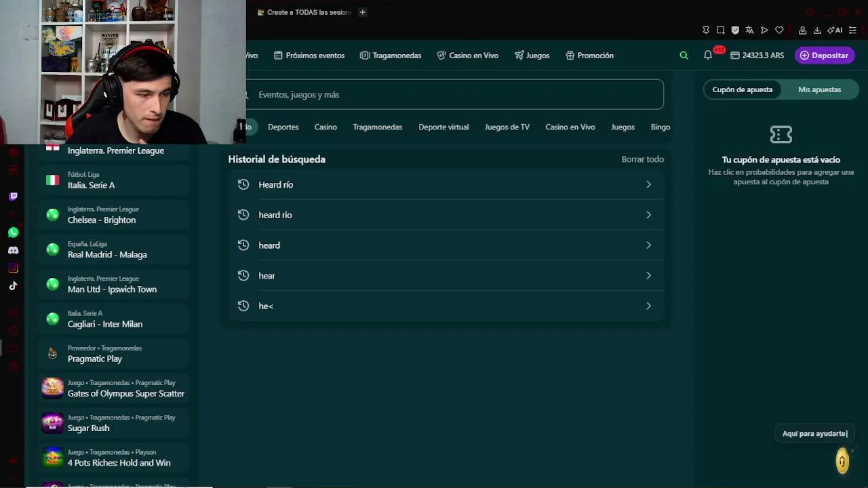This screenshot has height=488, width=868.
Task: Open the Sugar Rush game thumbnail
Action: [52, 423]
